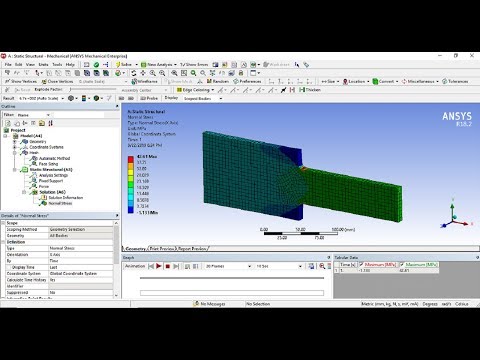The image size is (480, 360).
Task: Go to previous animation frame
Action: coord(151,266)
